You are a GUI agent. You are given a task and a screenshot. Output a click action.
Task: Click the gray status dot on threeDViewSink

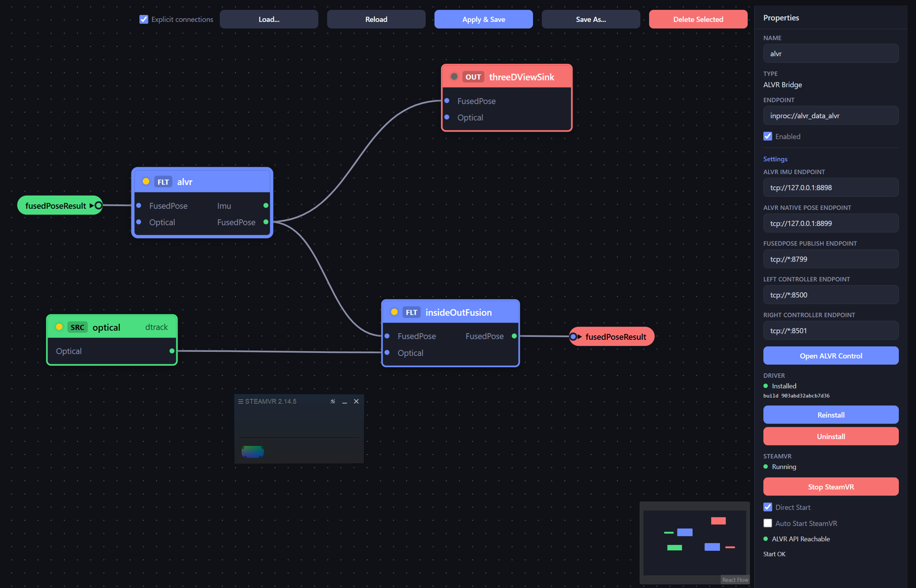[454, 76]
